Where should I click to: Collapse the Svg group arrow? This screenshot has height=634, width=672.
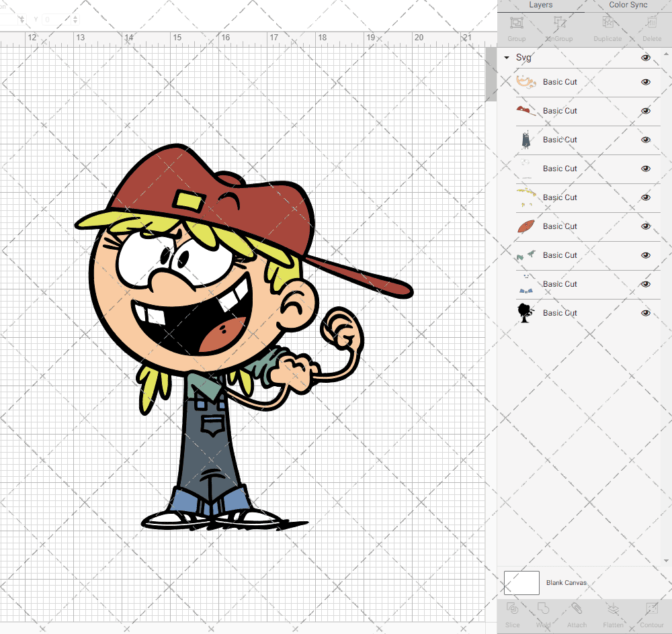click(x=507, y=57)
